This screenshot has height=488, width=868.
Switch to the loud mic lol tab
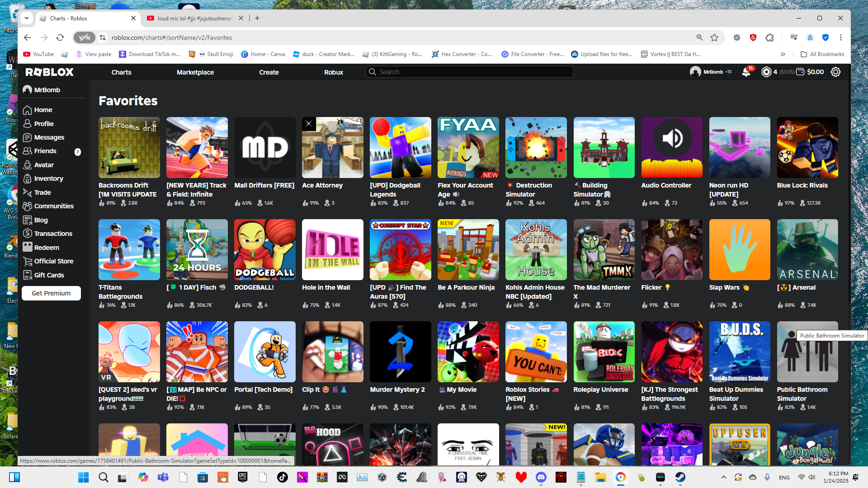tap(194, 19)
